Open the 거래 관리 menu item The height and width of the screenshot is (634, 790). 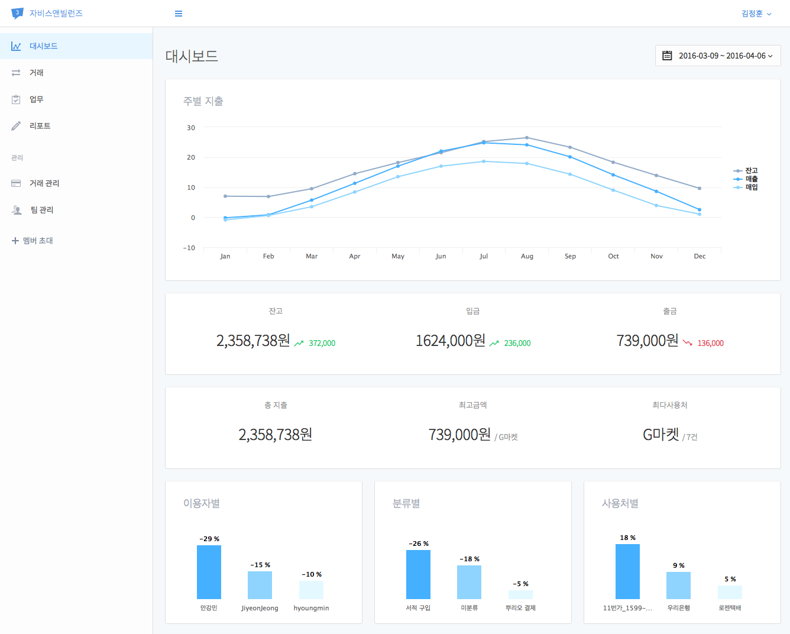44,183
